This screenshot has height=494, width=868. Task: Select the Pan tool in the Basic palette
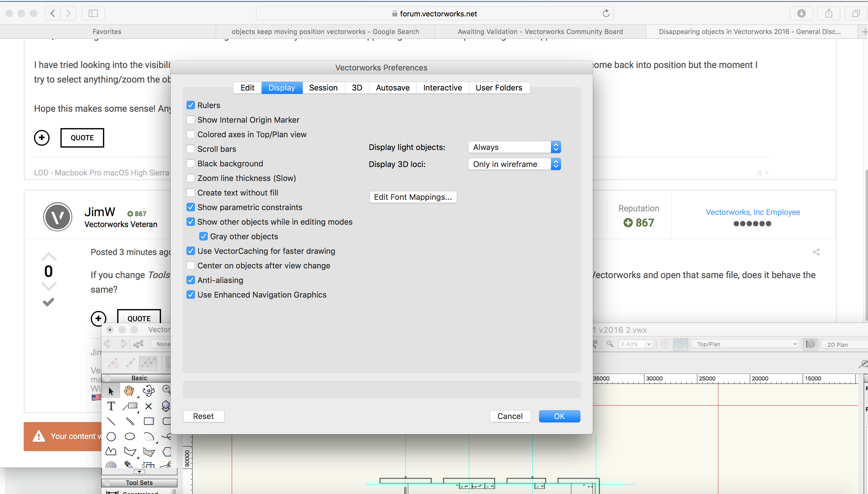pos(129,390)
